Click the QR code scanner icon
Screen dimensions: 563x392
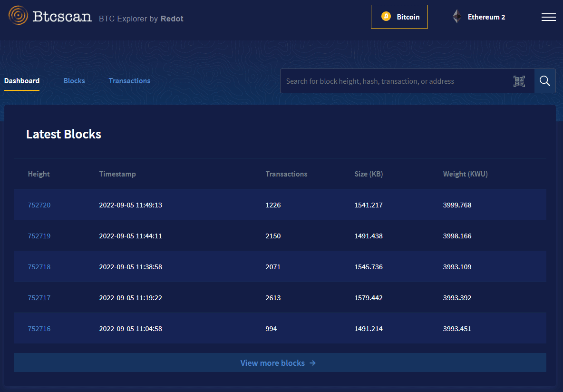(x=519, y=81)
